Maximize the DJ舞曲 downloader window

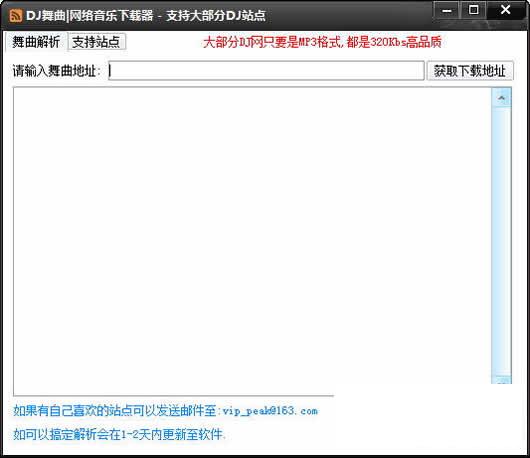click(x=473, y=10)
